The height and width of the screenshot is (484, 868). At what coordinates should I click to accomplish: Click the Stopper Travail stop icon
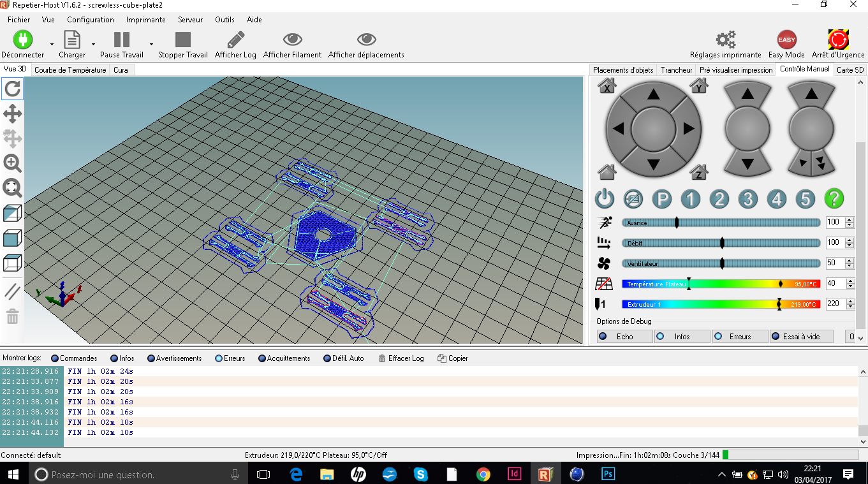[x=183, y=40]
